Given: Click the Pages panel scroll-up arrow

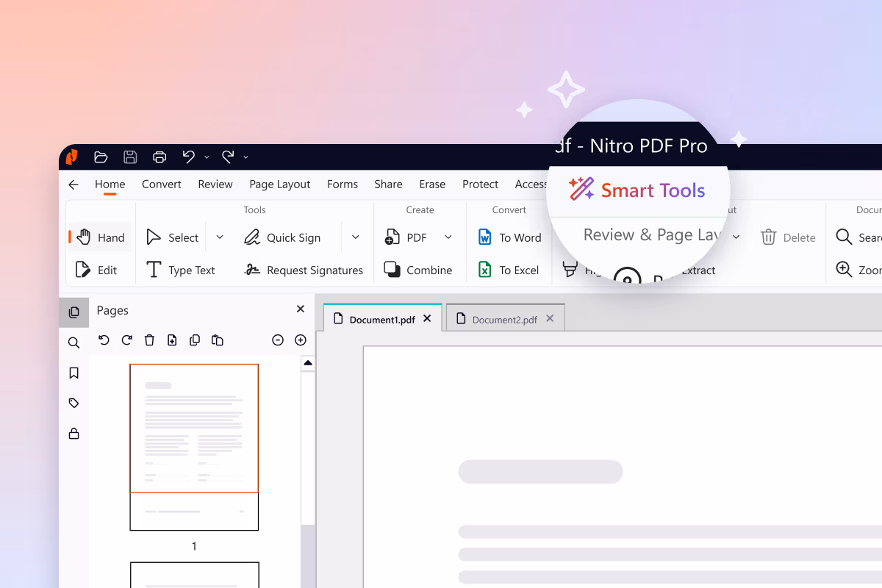Looking at the screenshot, I should 308,363.
